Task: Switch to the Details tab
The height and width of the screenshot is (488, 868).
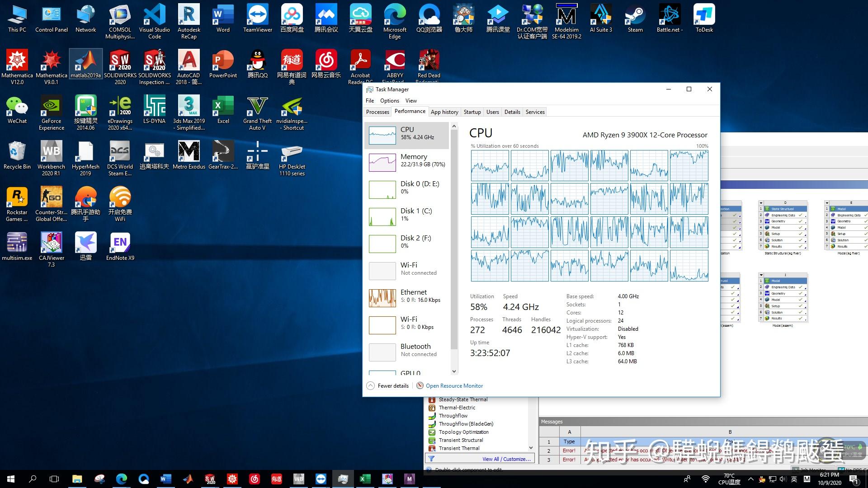Action: click(x=512, y=112)
